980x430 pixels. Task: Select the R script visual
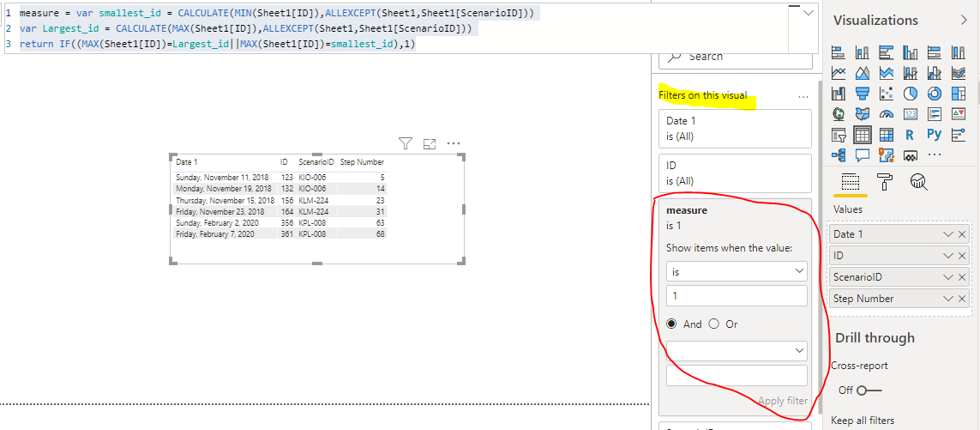click(x=911, y=135)
